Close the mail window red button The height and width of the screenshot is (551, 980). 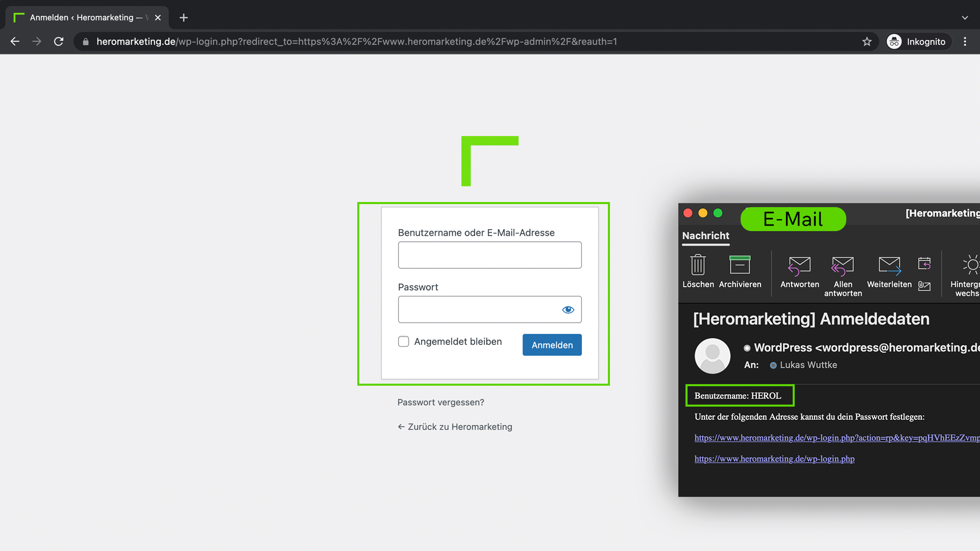(688, 213)
